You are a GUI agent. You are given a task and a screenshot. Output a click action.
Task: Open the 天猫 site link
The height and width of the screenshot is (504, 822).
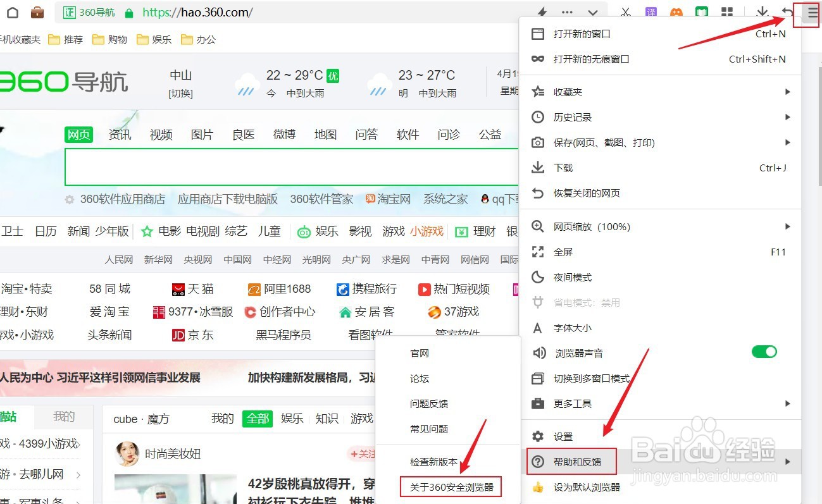click(193, 289)
